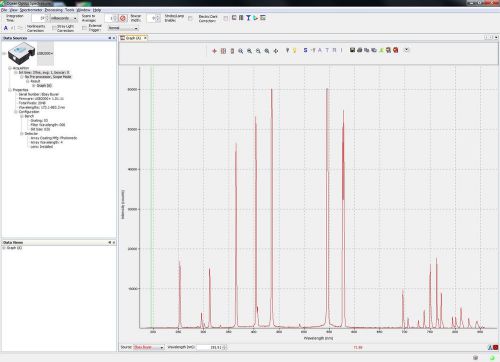Viewport: 500px width, 362px height.
Task: Close the Data Views panel
Action: 114,242
